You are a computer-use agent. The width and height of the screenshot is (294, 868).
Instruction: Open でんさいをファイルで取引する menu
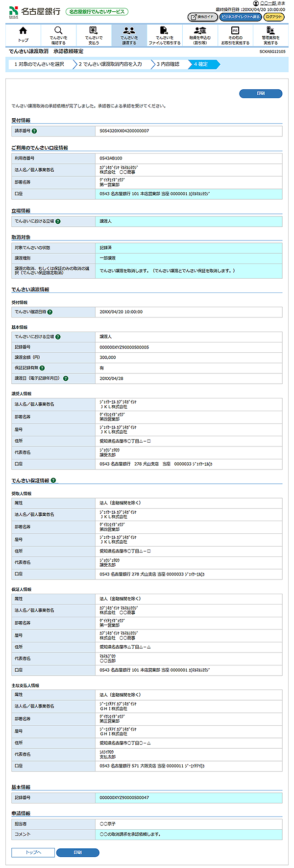click(x=165, y=35)
